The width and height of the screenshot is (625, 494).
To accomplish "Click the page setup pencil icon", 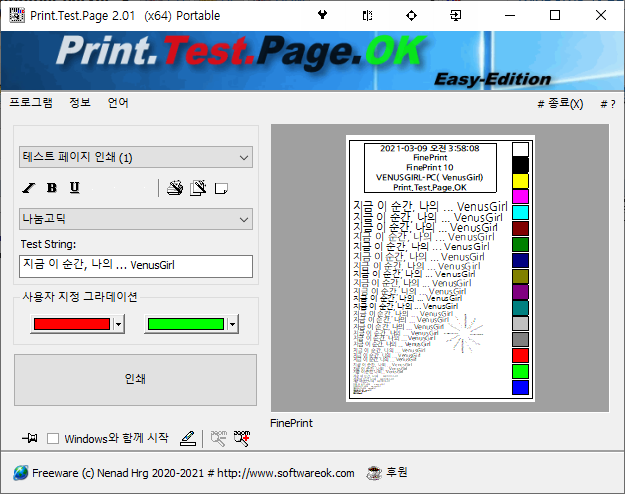I will pyautogui.click(x=198, y=188).
